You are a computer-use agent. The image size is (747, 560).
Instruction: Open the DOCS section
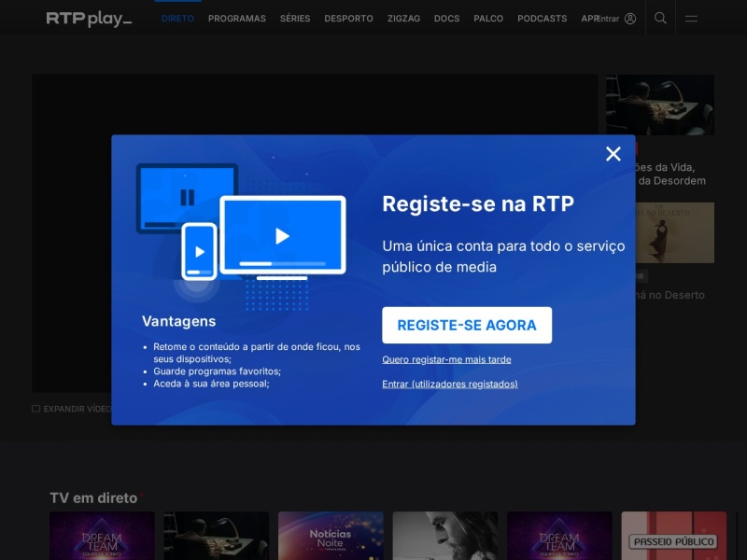447,19
